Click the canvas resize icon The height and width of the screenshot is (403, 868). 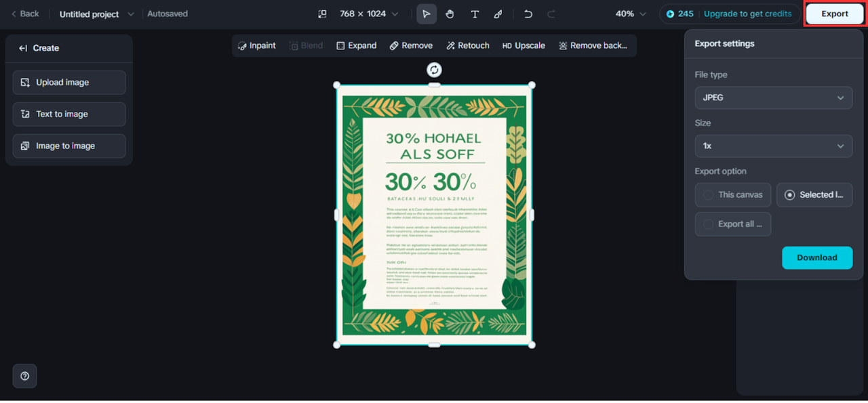tap(322, 14)
